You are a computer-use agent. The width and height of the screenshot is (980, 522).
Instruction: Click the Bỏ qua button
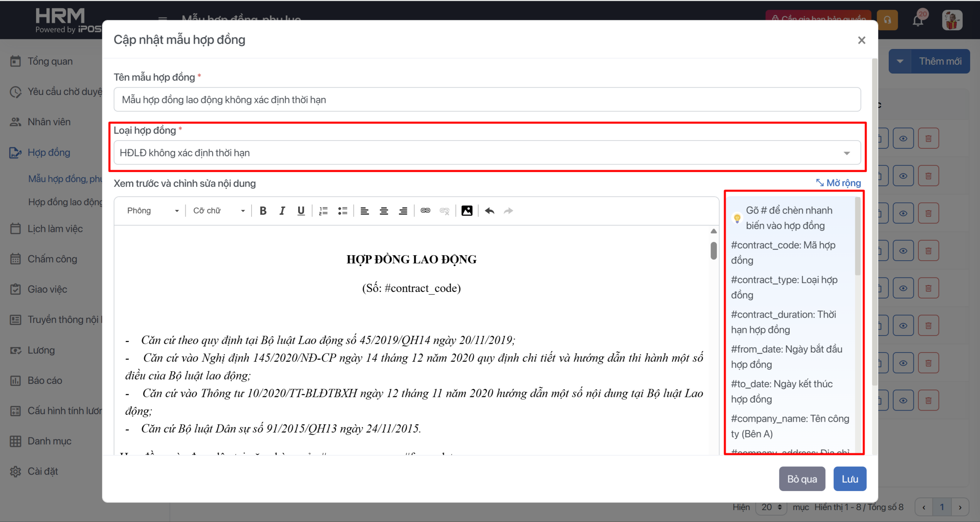tap(802, 479)
